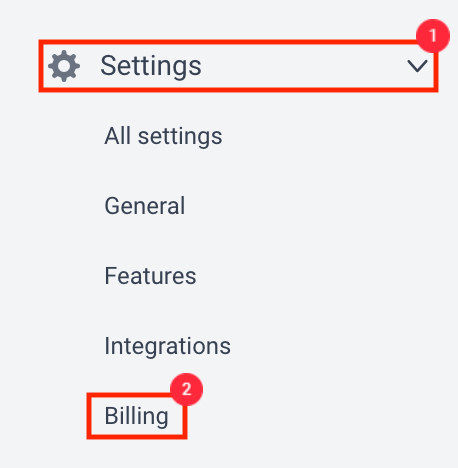Select the highlighted Billing link
458x468 pixels.
[137, 416]
